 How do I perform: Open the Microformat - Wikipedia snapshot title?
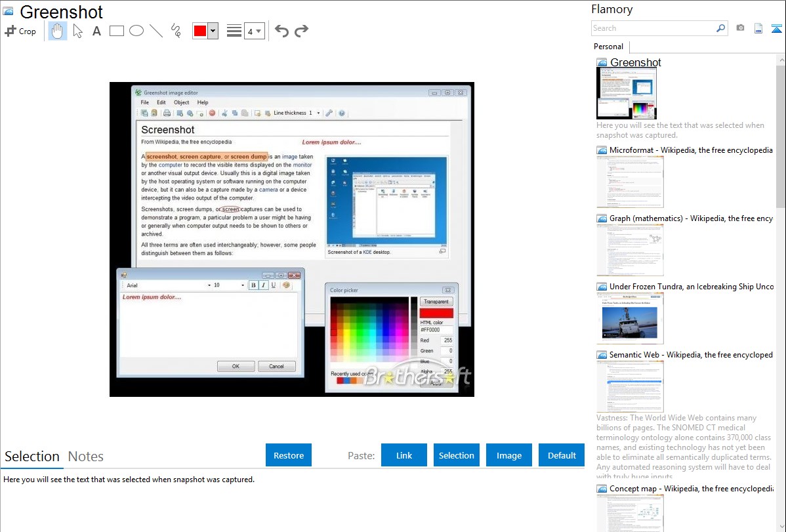coord(691,150)
